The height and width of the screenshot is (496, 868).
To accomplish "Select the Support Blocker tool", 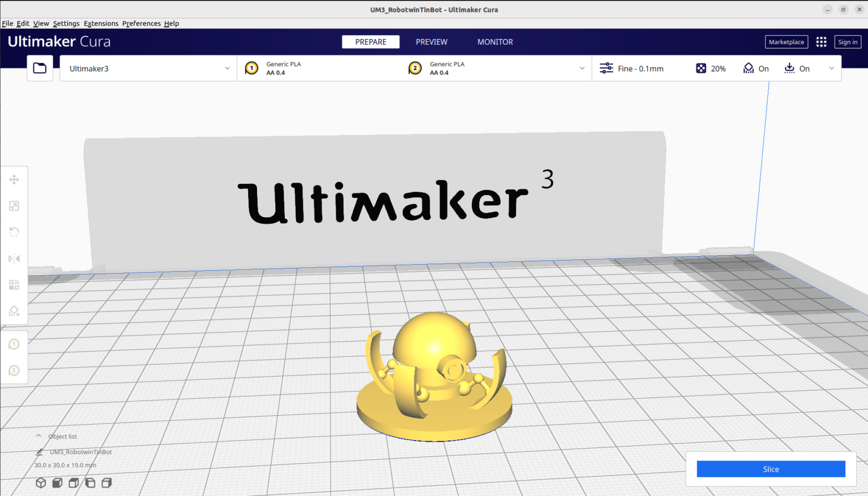I will 14,311.
